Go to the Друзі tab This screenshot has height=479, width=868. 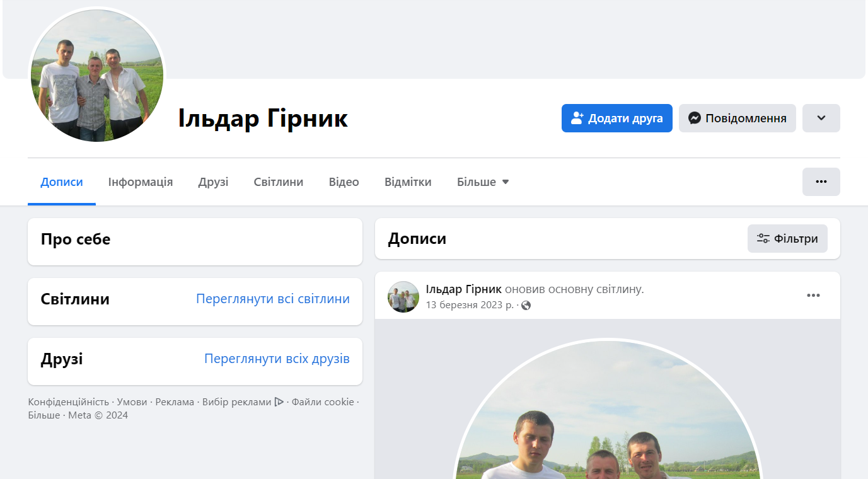[213, 182]
